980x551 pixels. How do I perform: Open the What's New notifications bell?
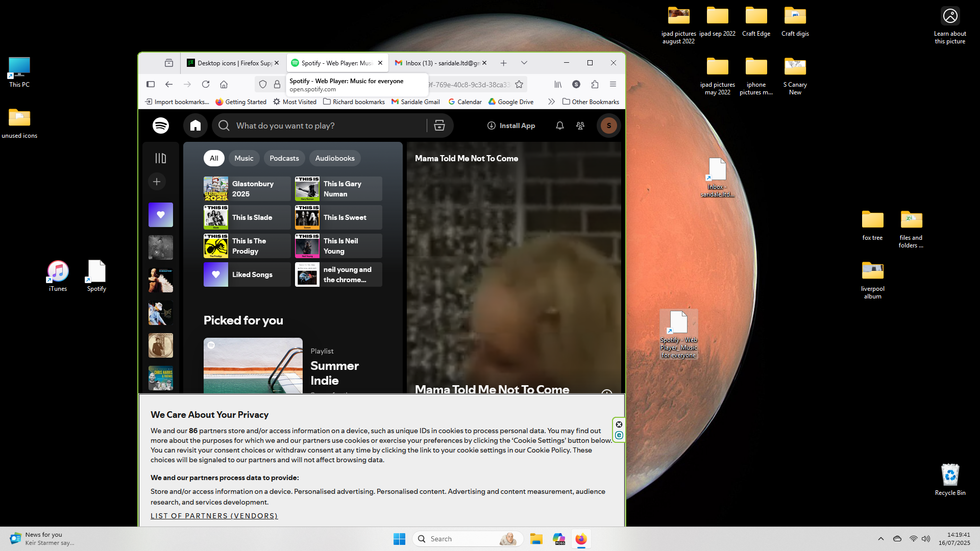click(560, 126)
